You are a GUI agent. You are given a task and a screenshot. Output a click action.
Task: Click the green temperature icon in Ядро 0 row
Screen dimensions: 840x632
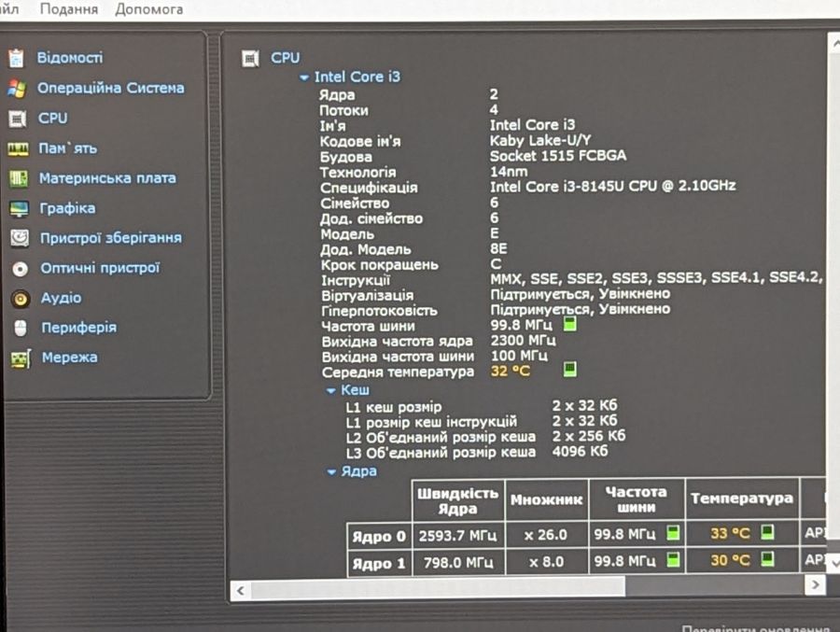pos(768,532)
